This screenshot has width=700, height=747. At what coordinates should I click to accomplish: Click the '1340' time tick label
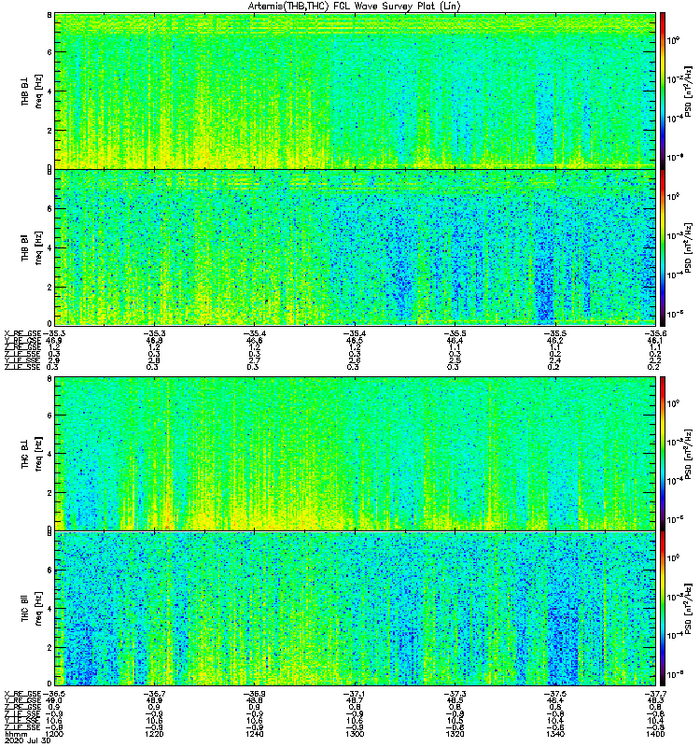click(x=555, y=734)
